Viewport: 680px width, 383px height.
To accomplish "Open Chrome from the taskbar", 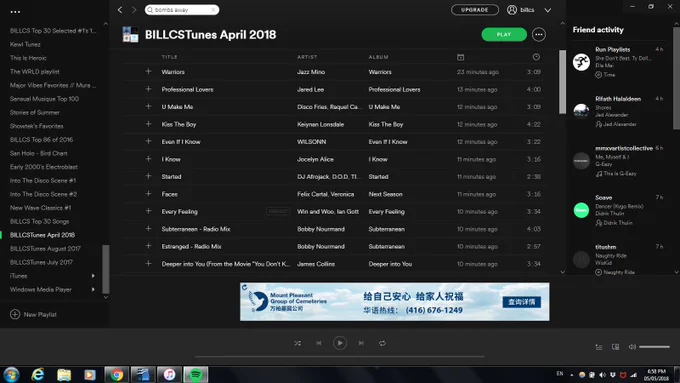I will [116, 374].
